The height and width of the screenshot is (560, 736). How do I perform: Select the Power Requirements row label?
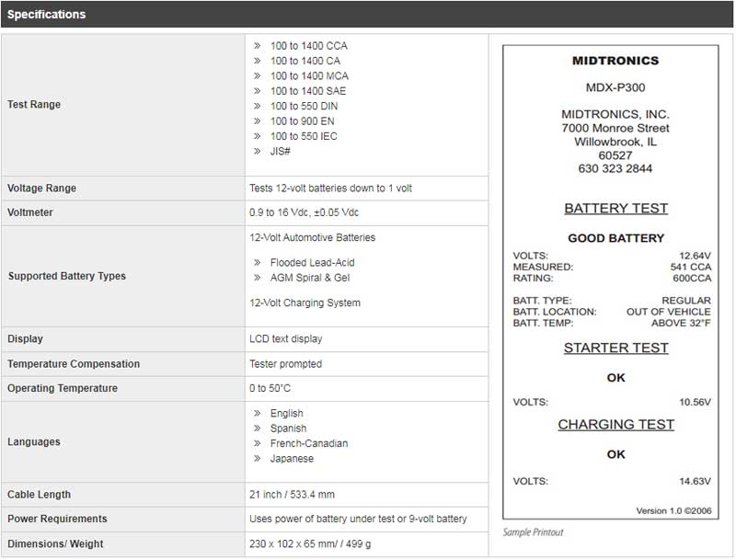coord(57,519)
